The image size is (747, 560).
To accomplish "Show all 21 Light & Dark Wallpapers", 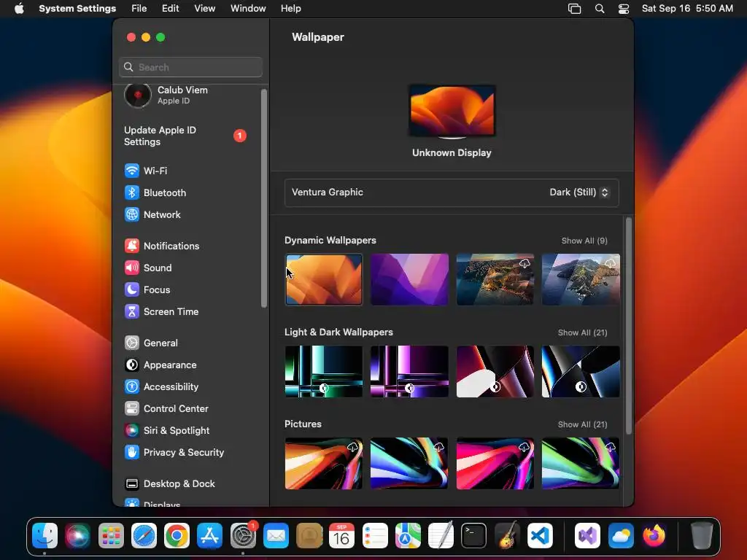I will (x=582, y=332).
